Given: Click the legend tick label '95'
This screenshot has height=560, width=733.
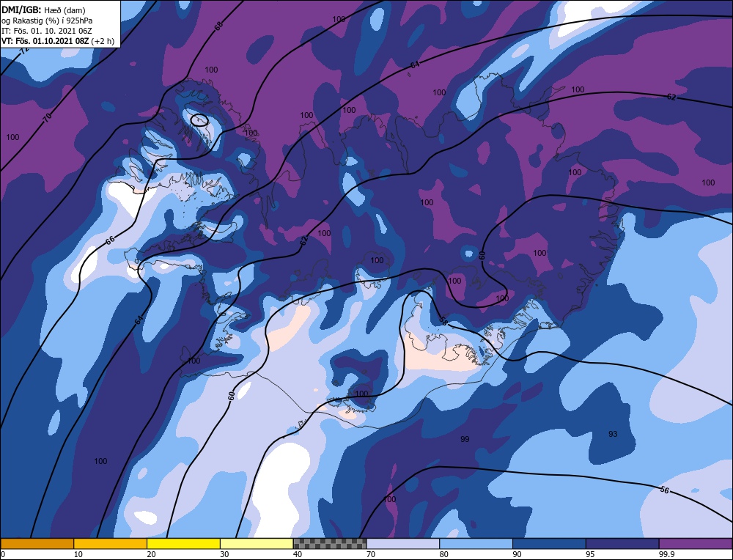Looking at the screenshot, I should [590, 554].
